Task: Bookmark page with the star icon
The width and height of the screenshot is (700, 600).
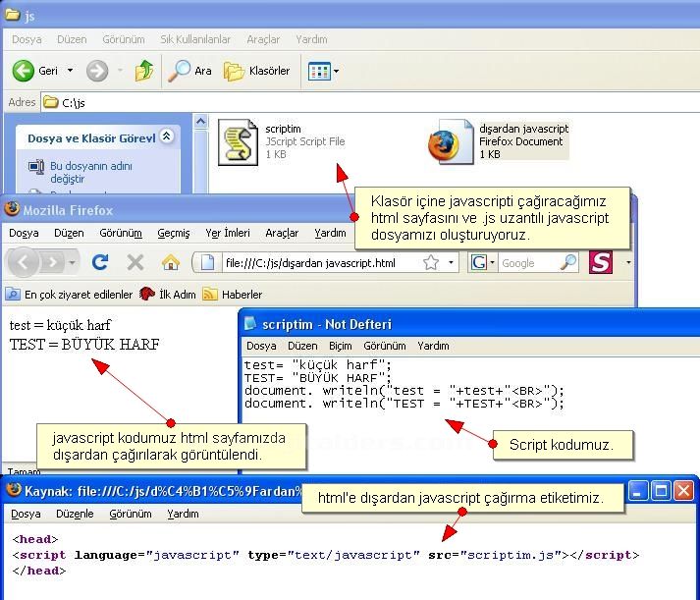Action: [431, 262]
